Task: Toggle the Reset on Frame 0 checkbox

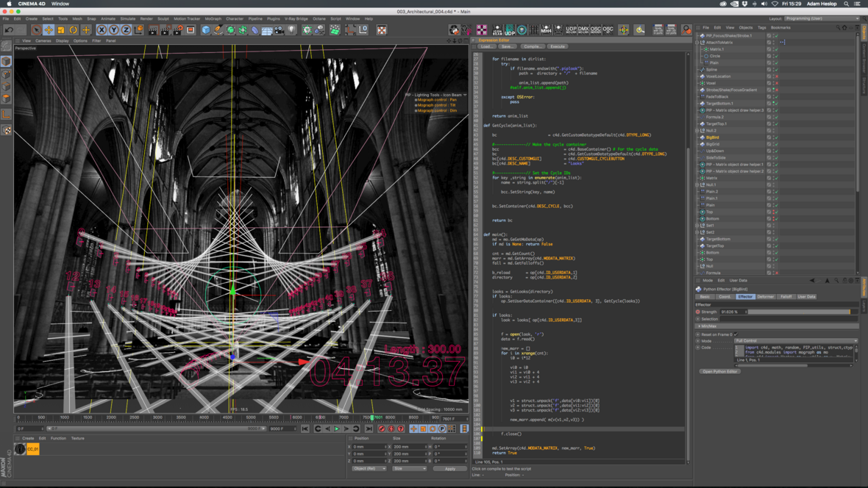Action: click(x=735, y=334)
